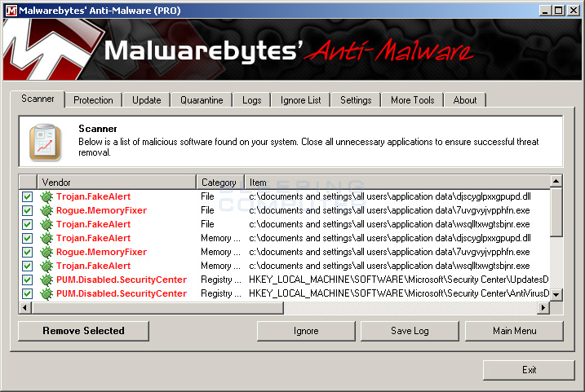Click the bug icon beside djscyglpxxgpupd.dll Memory row
Image resolution: width=585 pixels, height=392 pixels.
click(x=47, y=238)
